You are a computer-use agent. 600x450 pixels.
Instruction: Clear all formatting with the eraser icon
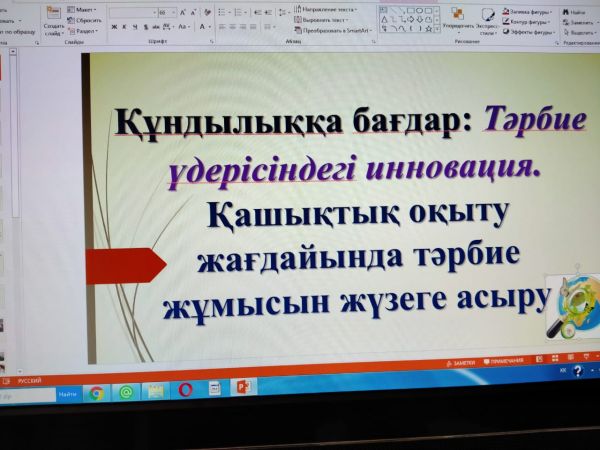[x=207, y=13]
